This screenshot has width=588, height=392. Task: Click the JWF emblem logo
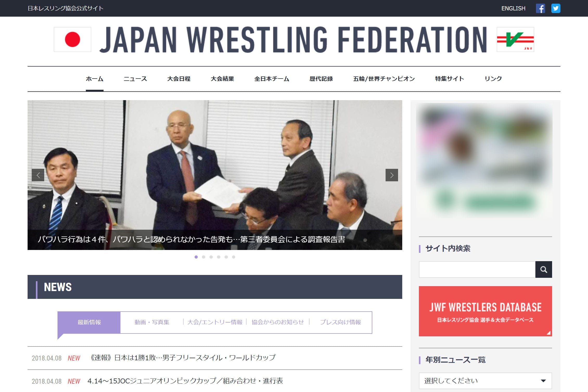pyautogui.click(x=515, y=40)
